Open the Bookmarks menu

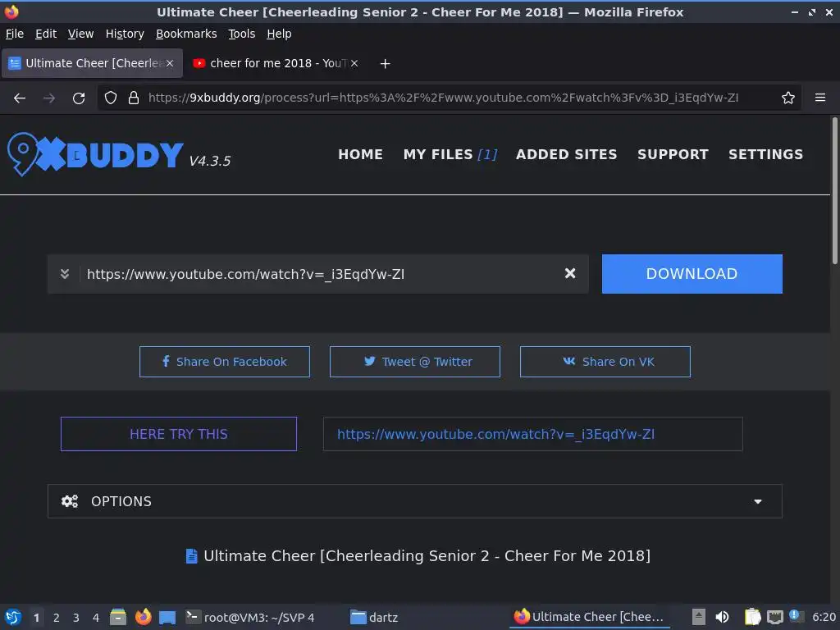[186, 34]
